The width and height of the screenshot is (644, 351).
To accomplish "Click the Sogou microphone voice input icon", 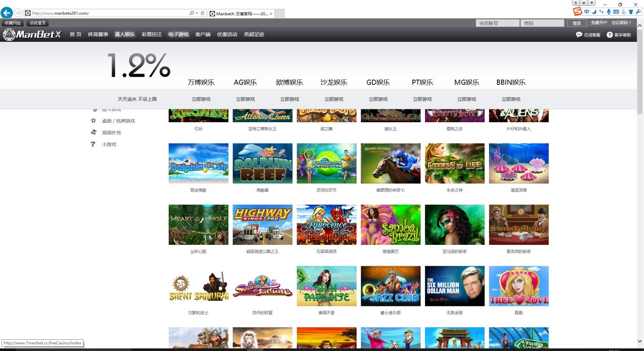I will tap(609, 12).
